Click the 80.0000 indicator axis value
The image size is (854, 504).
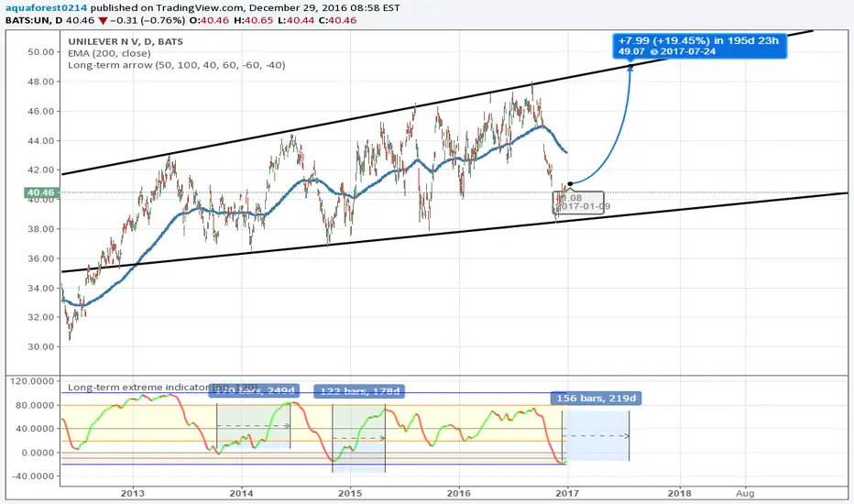point(35,405)
